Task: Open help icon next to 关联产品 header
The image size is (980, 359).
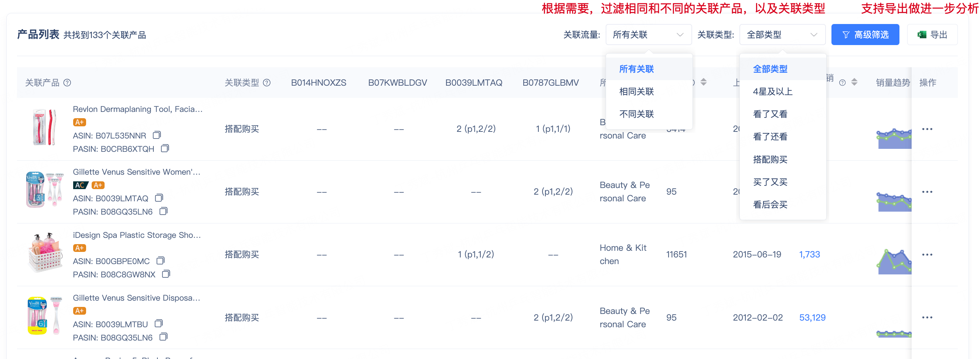Action: click(x=67, y=82)
